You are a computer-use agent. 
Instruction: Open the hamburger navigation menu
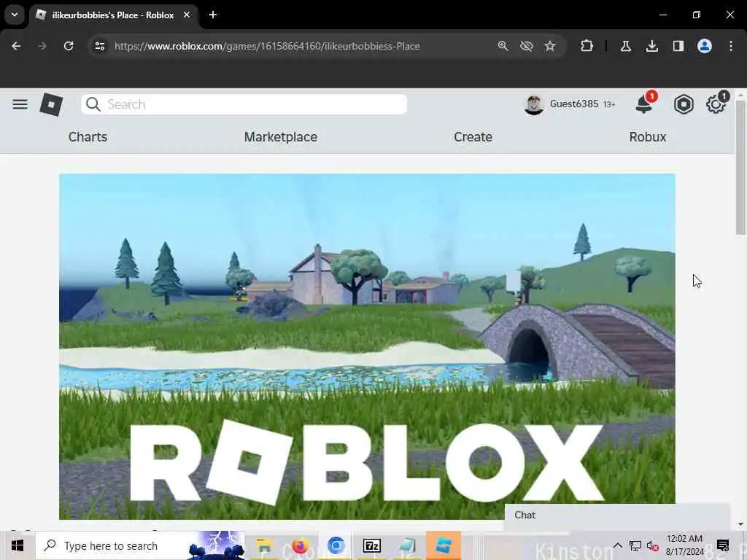click(x=20, y=104)
